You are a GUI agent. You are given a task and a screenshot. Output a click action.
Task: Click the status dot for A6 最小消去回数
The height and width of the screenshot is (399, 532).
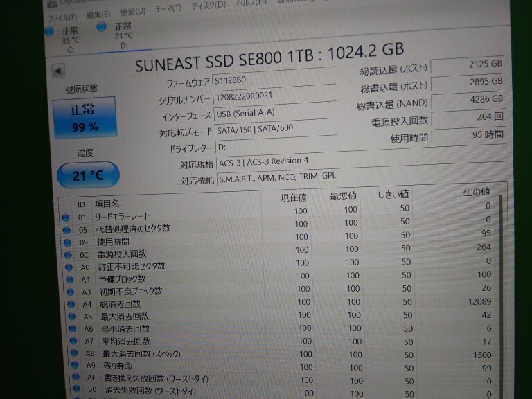(72, 328)
